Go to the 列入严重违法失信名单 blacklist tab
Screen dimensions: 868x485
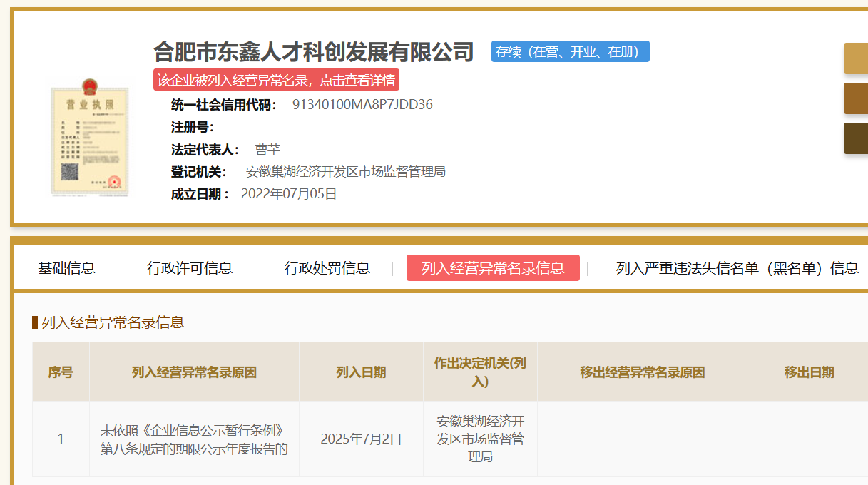pos(737,268)
